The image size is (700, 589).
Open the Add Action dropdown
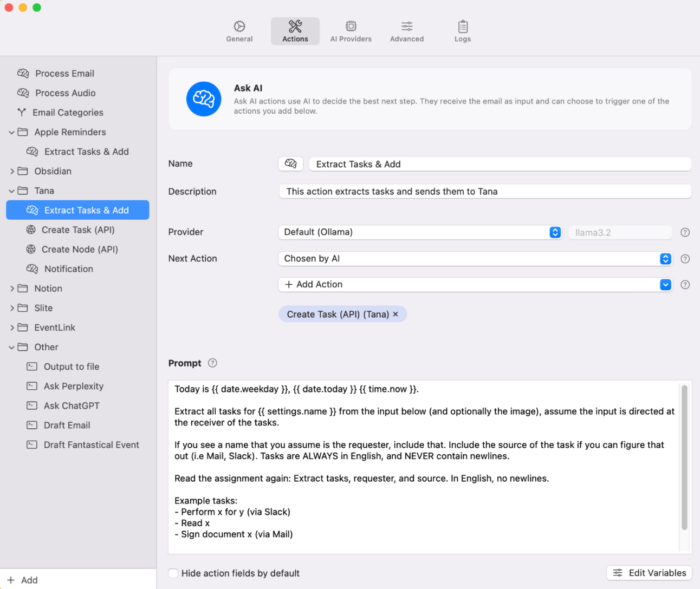(x=475, y=285)
